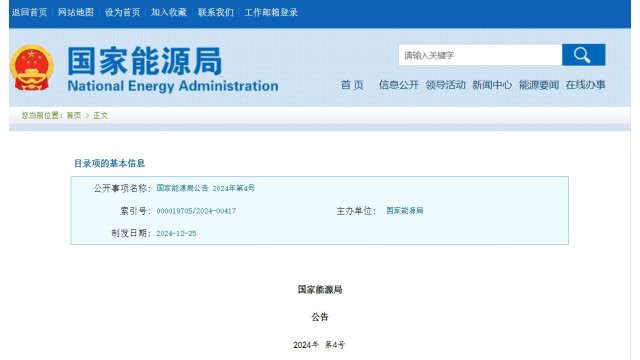Select the 公告 article heading
This screenshot has height=360, width=640.
[x=320, y=317]
